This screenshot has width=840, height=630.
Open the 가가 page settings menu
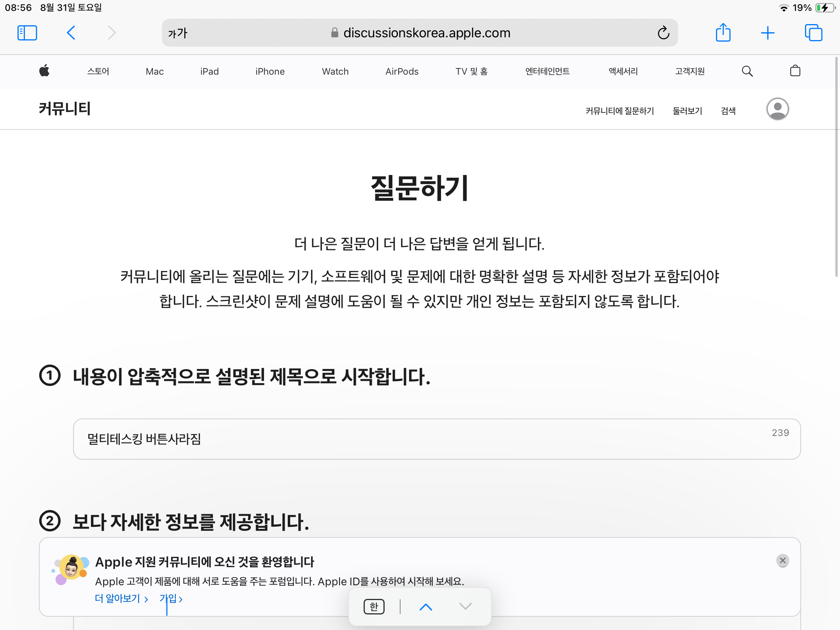pyautogui.click(x=178, y=33)
